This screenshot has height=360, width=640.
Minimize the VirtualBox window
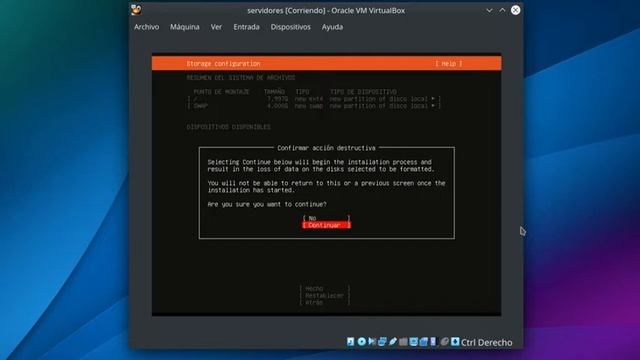click(489, 10)
